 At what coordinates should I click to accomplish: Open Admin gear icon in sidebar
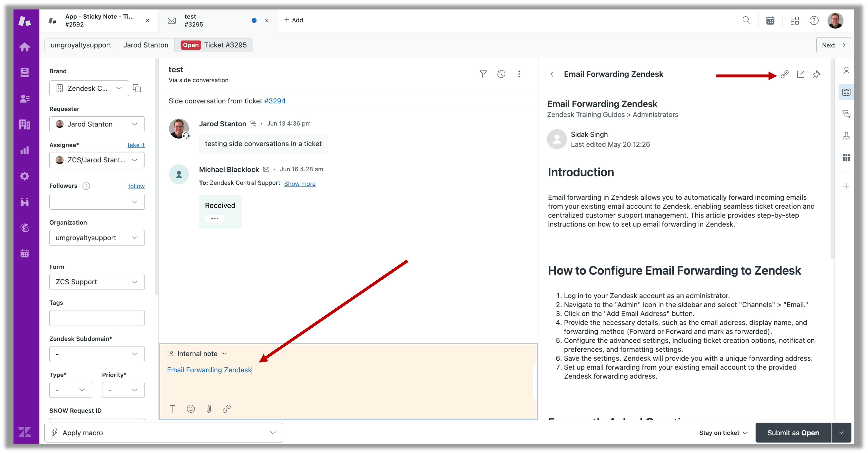(24, 176)
